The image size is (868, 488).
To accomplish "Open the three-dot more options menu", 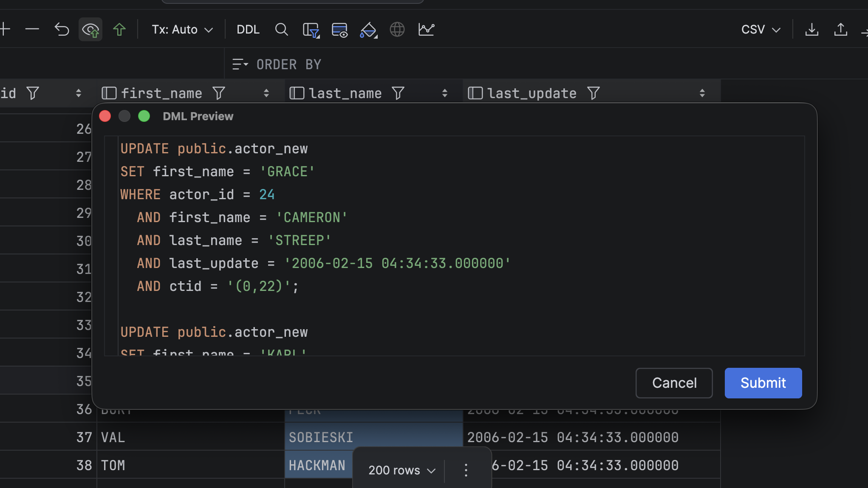I will (466, 470).
